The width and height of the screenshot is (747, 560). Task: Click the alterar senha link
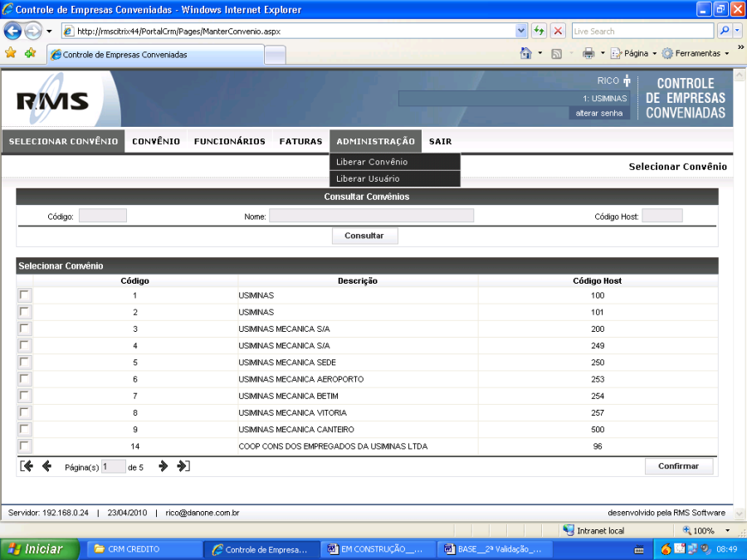click(598, 114)
